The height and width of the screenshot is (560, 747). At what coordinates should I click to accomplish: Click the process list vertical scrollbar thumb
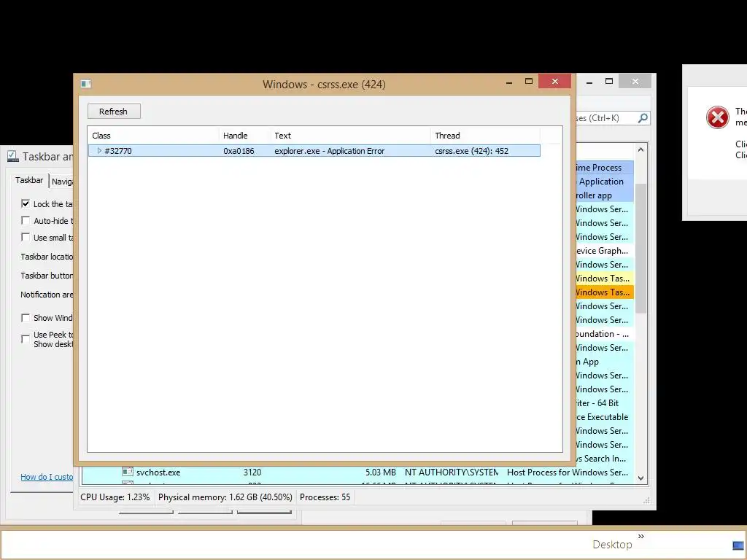tap(640, 248)
